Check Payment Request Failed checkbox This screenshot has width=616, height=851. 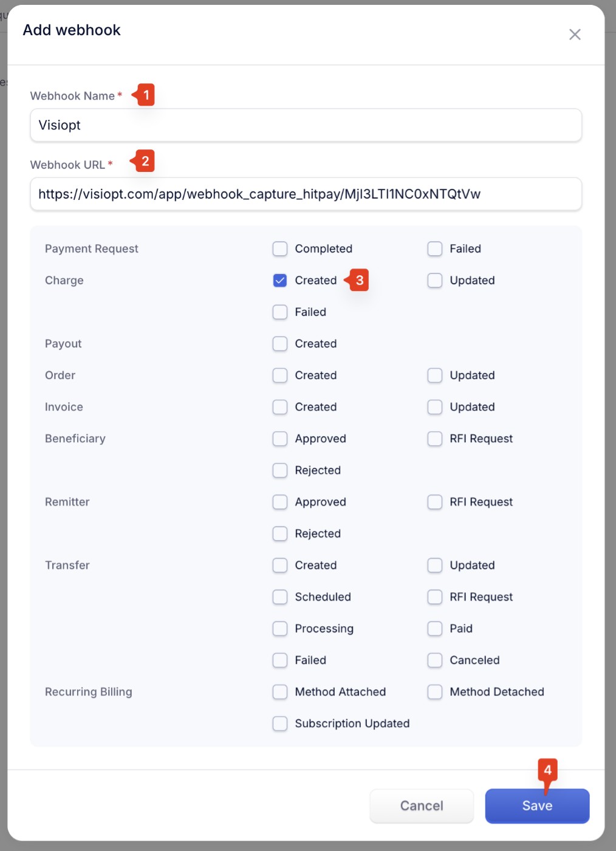click(x=435, y=248)
